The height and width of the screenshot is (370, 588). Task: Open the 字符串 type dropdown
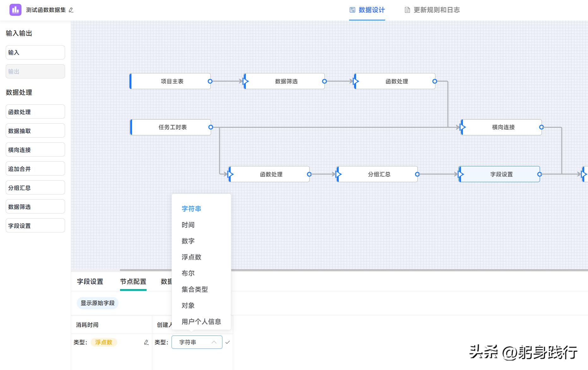tap(197, 342)
